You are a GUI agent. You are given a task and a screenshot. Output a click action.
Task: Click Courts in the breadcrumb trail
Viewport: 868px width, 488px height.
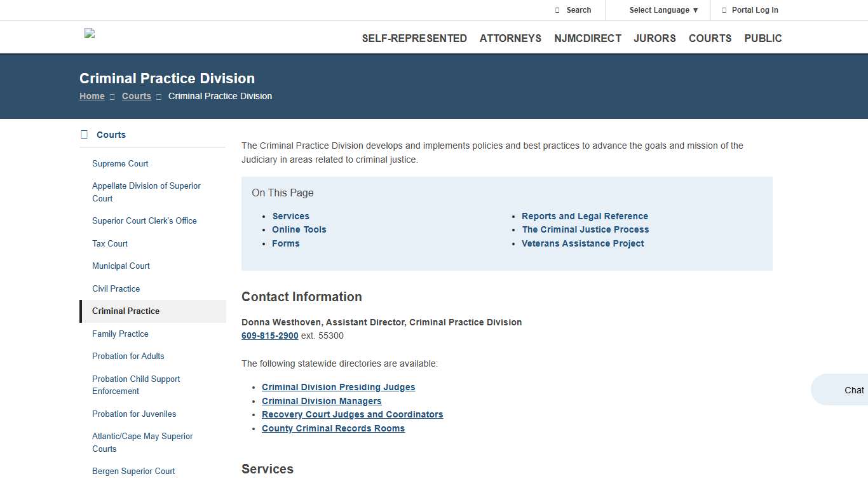tap(136, 96)
